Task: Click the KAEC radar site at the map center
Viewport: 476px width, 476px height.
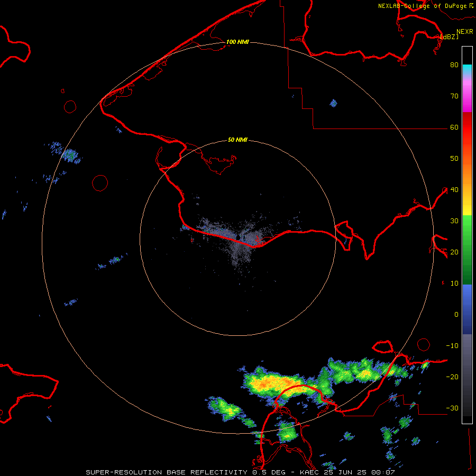Action: [239, 237]
